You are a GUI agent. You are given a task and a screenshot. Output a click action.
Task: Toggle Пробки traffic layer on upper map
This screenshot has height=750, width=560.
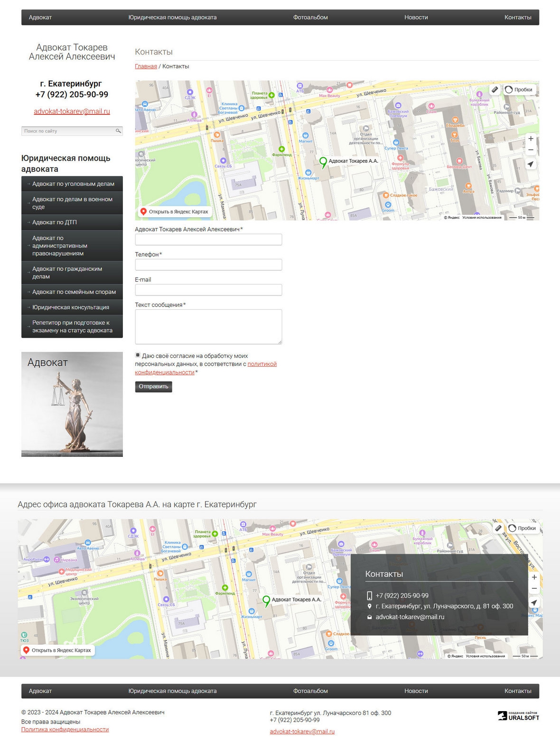click(x=519, y=90)
